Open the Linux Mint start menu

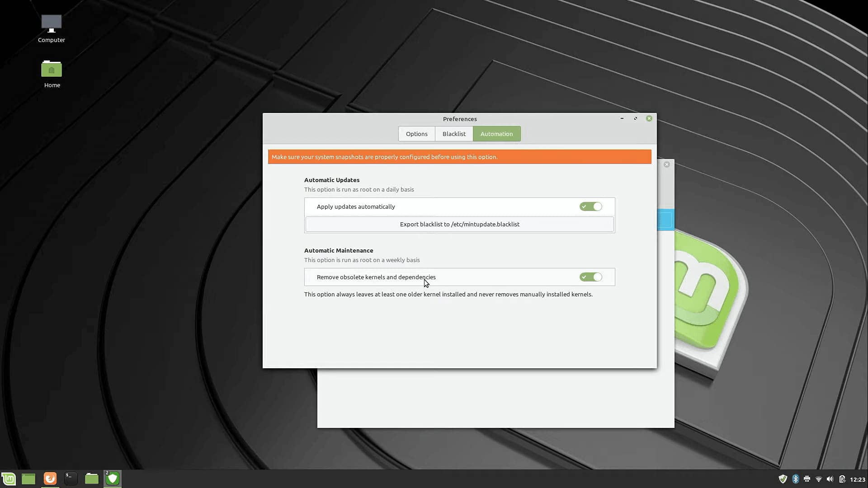coord(9,479)
